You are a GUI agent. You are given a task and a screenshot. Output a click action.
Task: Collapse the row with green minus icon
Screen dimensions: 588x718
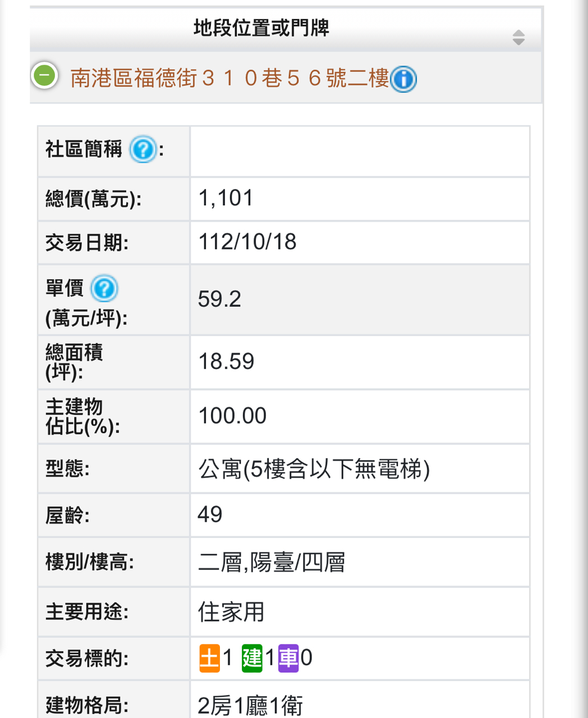(x=45, y=75)
